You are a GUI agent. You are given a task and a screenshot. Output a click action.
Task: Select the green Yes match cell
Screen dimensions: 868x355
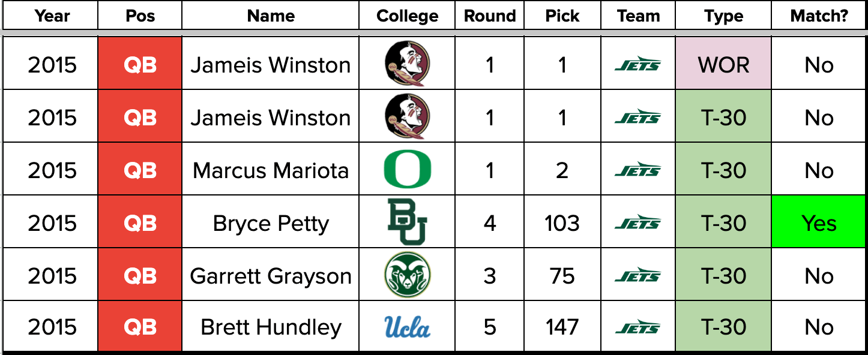pos(819,223)
